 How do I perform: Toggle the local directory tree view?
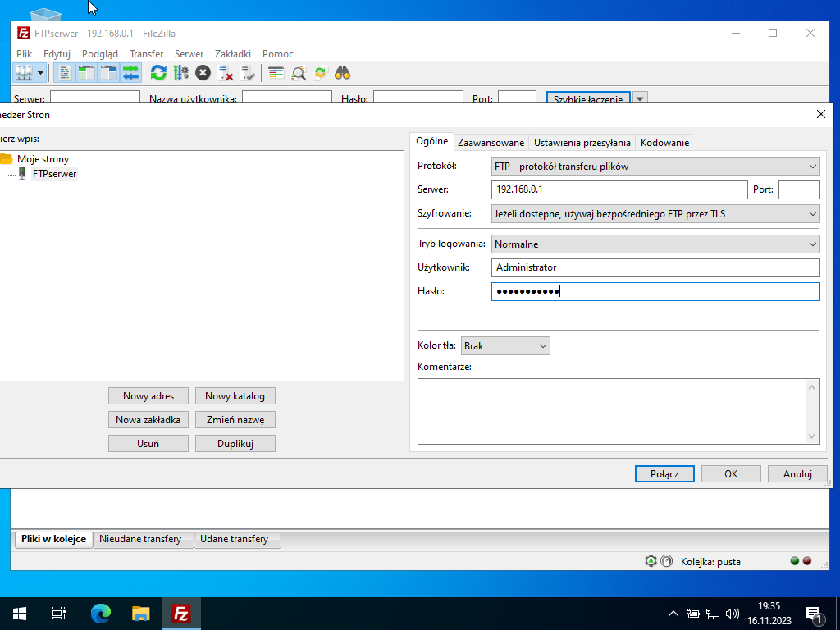click(x=86, y=73)
